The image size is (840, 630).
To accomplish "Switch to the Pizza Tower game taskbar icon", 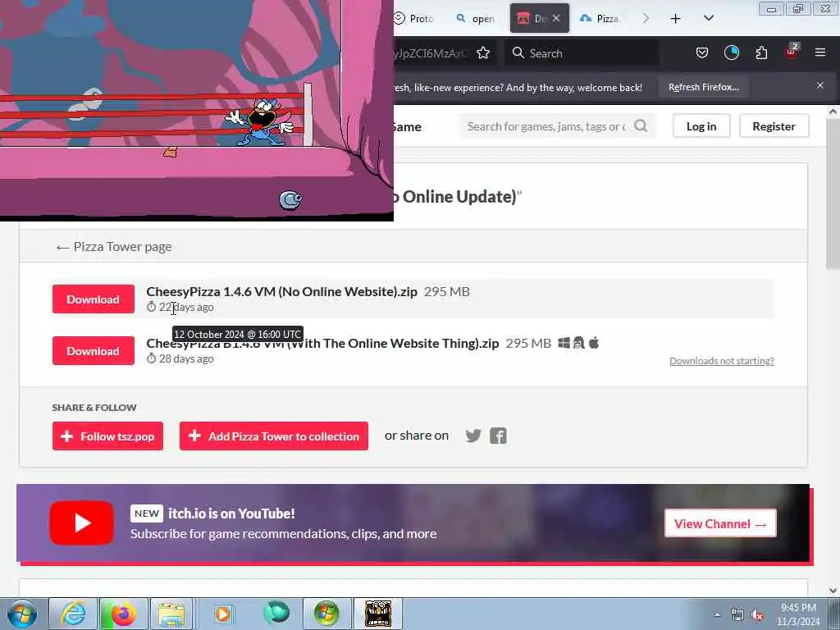I will click(378, 614).
